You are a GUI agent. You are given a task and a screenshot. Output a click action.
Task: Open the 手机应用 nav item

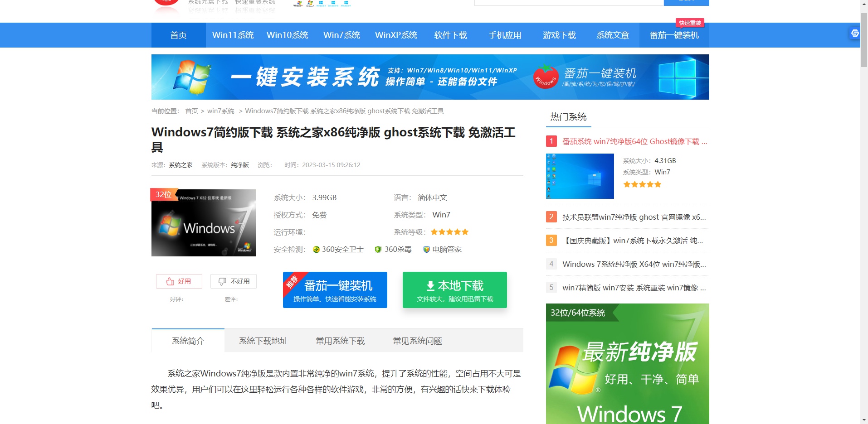[505, 35]
